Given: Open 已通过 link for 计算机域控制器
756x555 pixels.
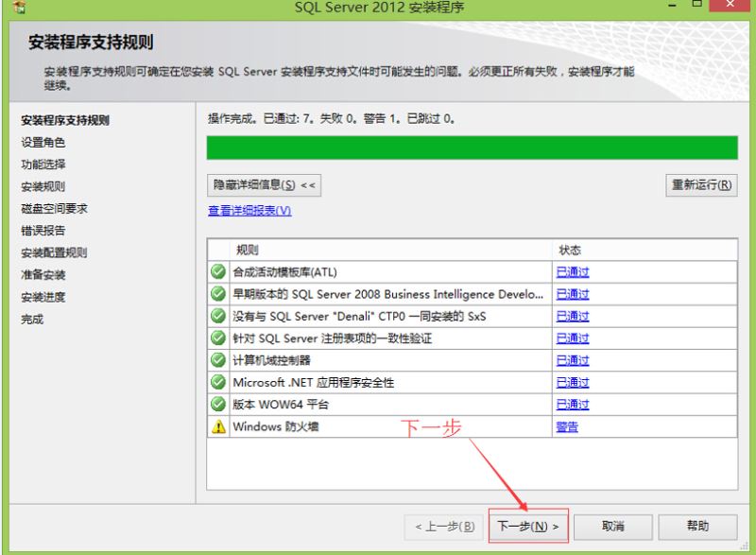Looking at the screenshot, I should (x=573, y=360).
